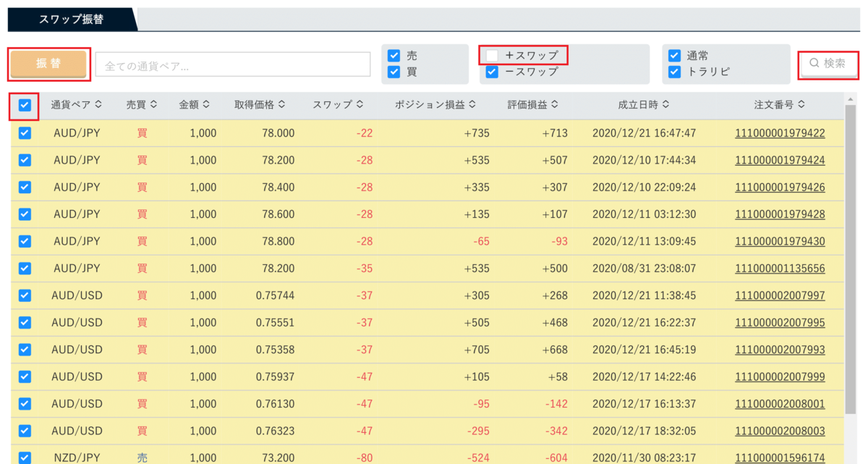
Task: Open order number 111000002007999
Action: 780,376
